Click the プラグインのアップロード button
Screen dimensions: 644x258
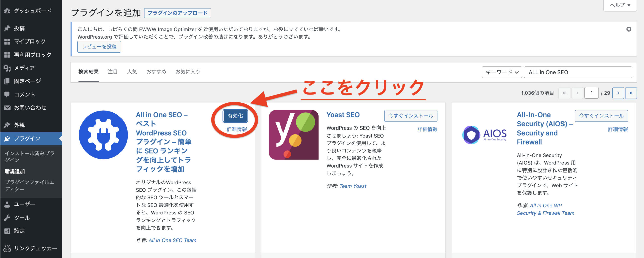(x=178, y=13)
